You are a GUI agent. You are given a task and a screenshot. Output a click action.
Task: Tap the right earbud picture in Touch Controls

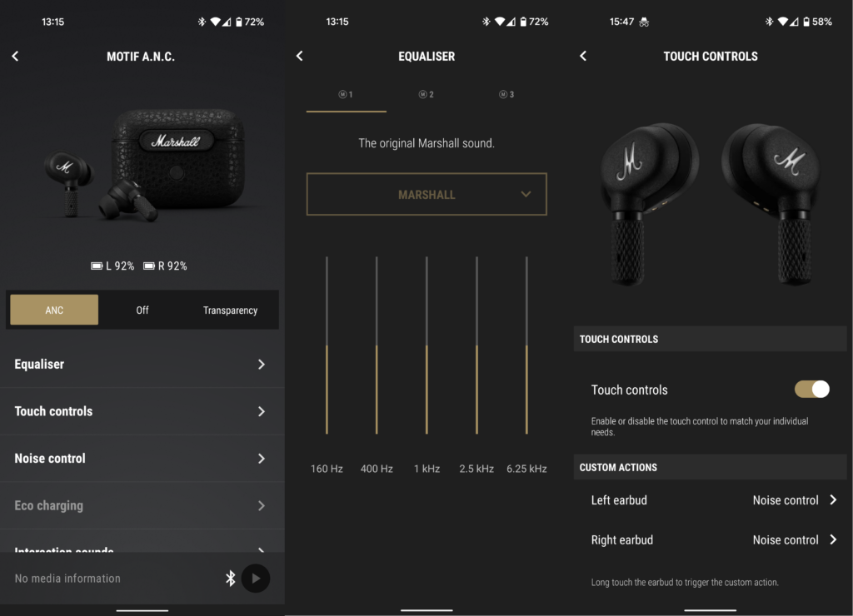pyautogui.click(x=771, y=203)
